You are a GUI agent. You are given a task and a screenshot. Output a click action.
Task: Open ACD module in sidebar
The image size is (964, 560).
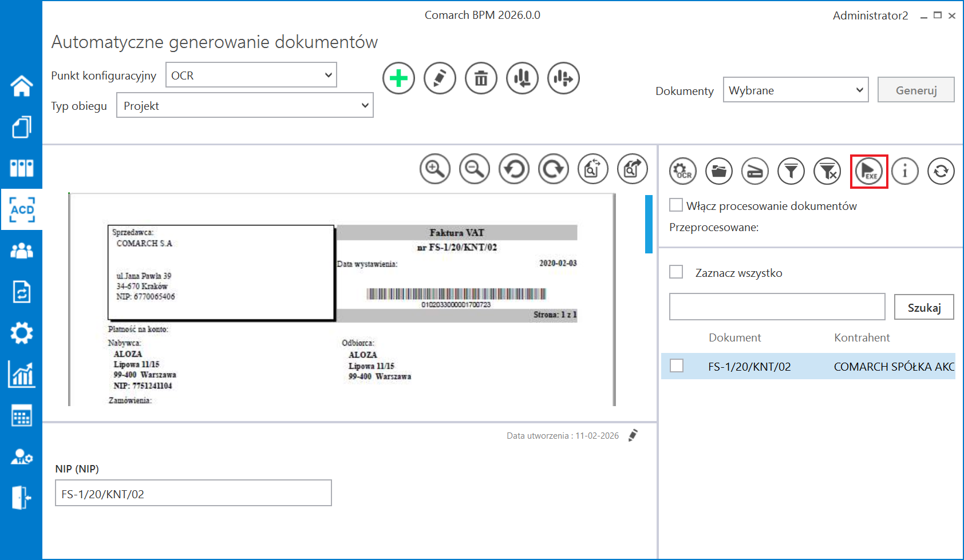(22, 209)
